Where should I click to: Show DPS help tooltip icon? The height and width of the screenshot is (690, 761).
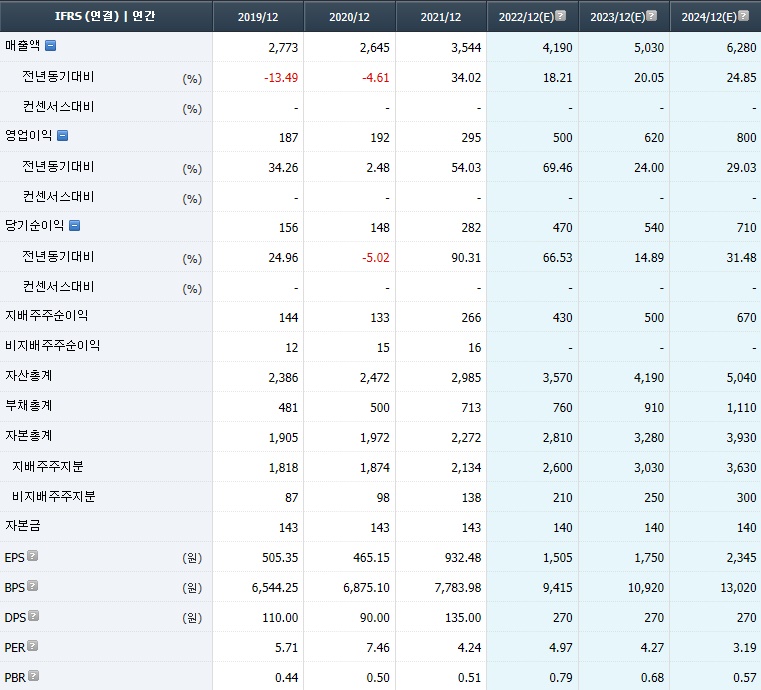click(x=33, y=616)
